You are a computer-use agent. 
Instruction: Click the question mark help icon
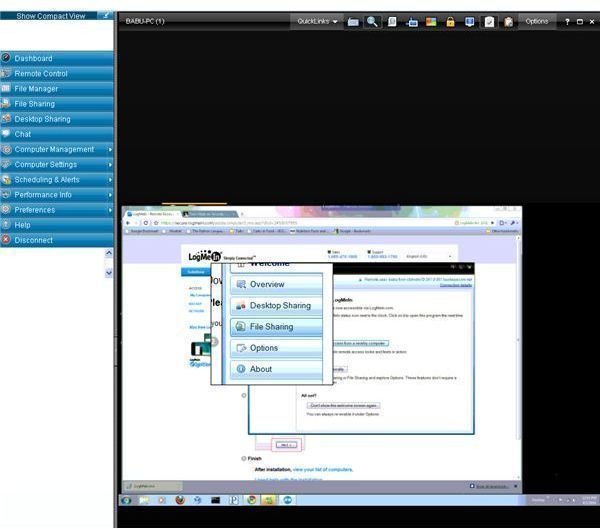click(x=567, y=22)
